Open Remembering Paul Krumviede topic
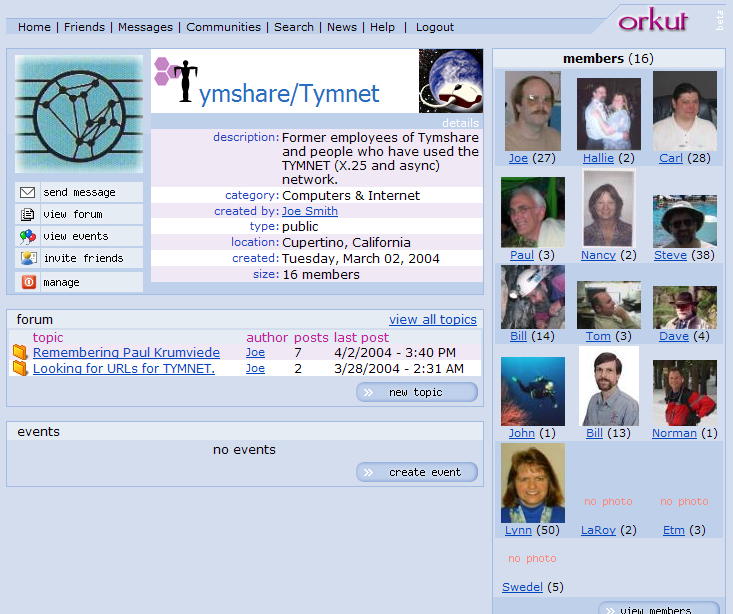Viewport: 733px width, 614px height. pyautogui.click(x=126, y=352)
